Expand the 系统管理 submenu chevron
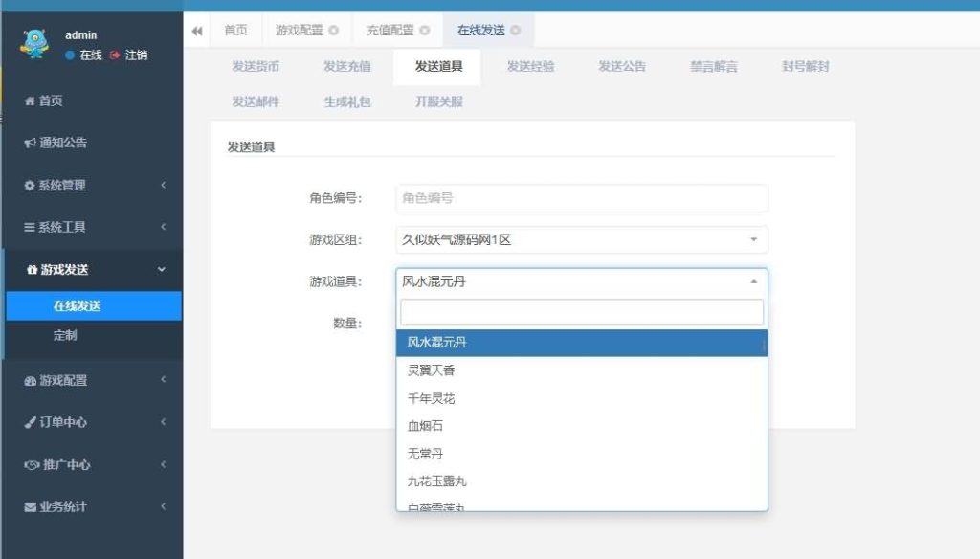The height and width of the screenshot is (559, 980). pyautogui.click(x=163, y=186)
